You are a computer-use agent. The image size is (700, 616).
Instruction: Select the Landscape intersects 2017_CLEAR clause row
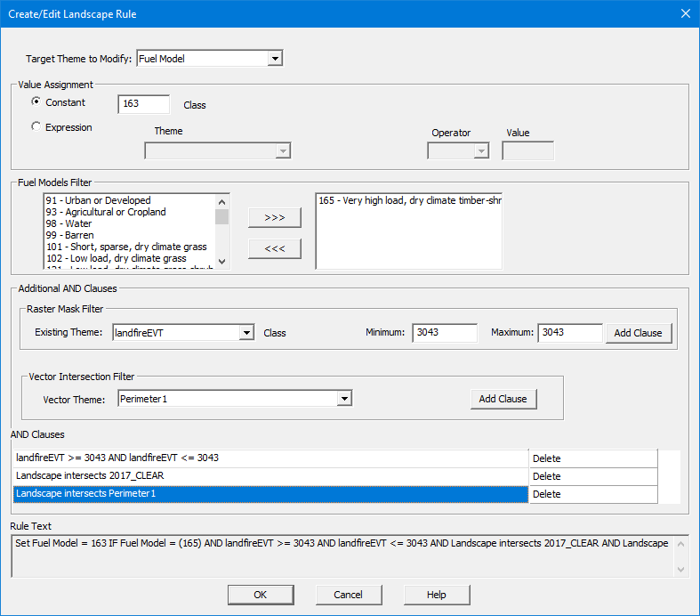[x=271, y=476]
